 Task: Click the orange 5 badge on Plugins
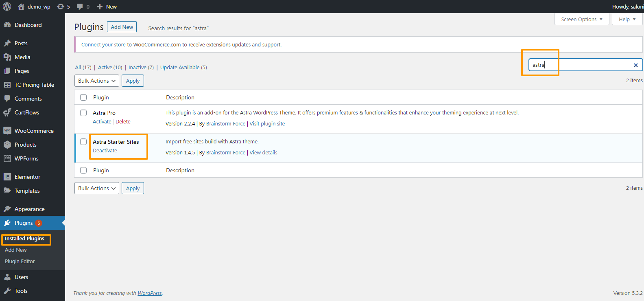[x=39, y=223]
